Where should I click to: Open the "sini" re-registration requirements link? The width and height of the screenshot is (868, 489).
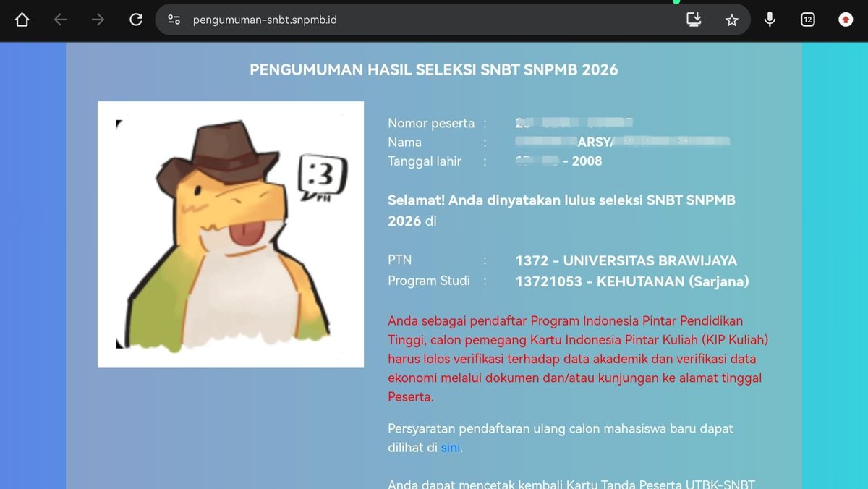[x=450, y=448]
